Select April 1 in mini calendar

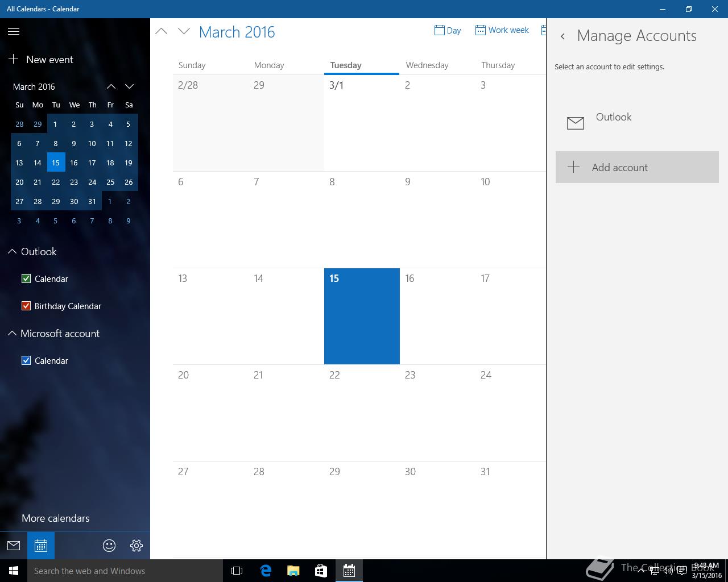[110, 201]
